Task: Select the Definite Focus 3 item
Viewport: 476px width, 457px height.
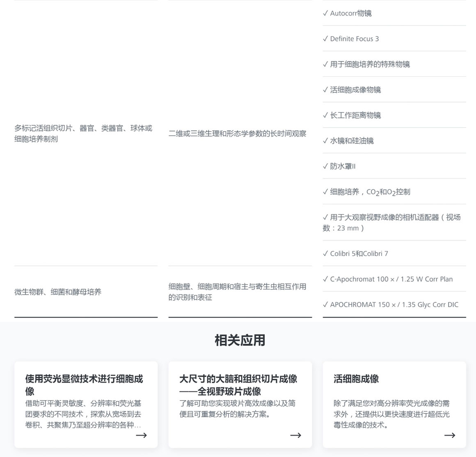Action: (x=354, y=39)
